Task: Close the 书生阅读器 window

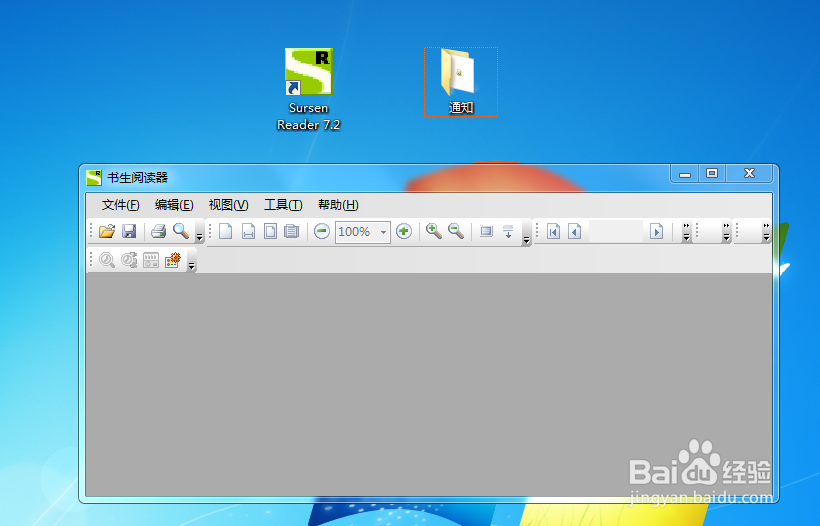Action: point(749,174)
